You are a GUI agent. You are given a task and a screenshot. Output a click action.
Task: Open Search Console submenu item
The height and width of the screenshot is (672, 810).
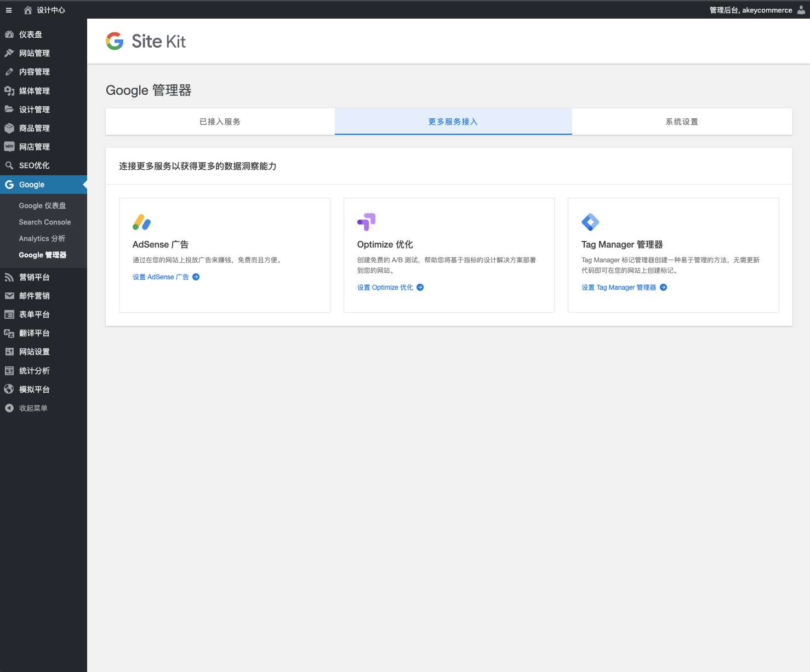pyautogui.click(x=45, y=222)
